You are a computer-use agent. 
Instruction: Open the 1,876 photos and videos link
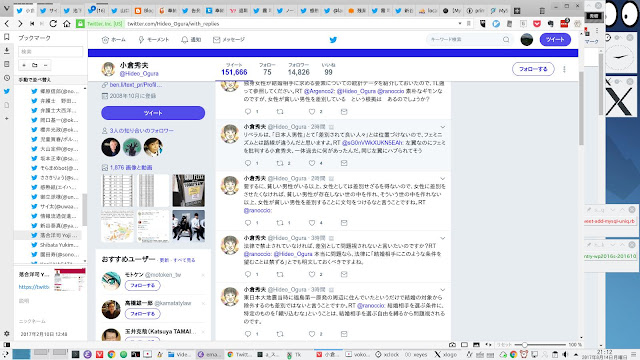point(131,167)
